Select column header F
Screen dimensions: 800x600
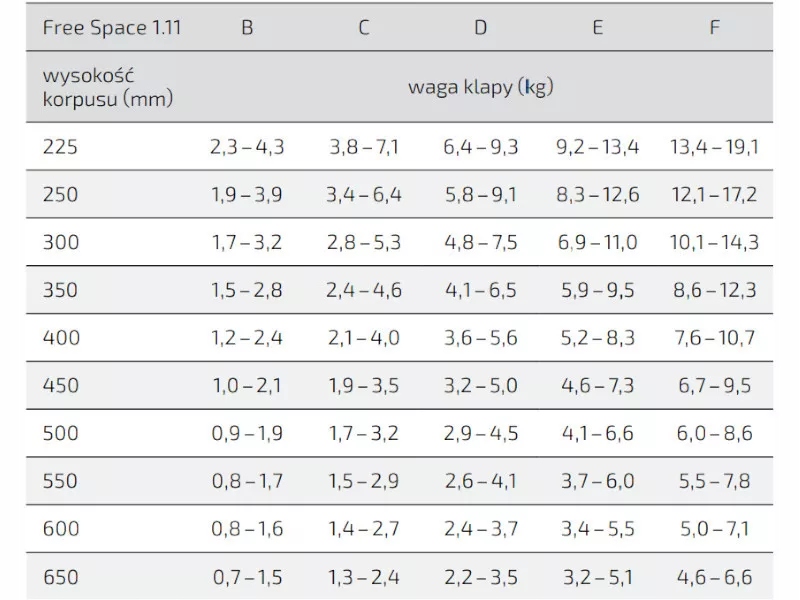click(x=714, y=28)
